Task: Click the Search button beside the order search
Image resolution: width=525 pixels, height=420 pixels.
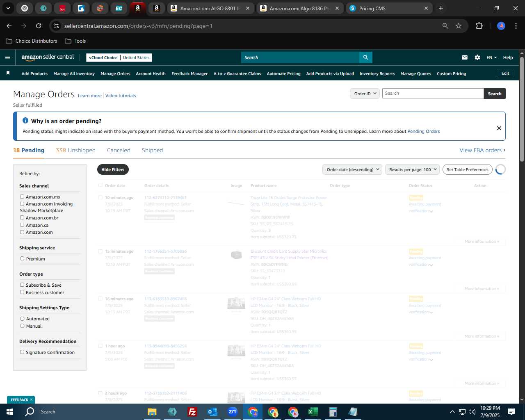Action: (x=495, y=94)
